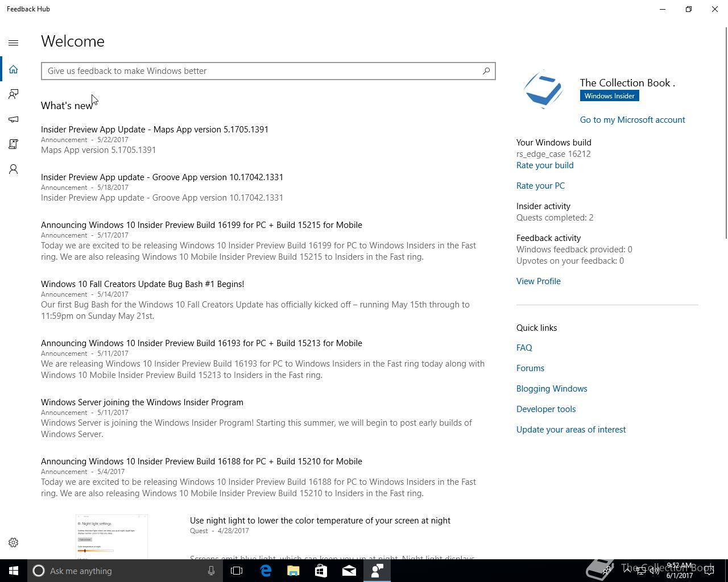Click Rate your build link
The height and width of the screenshot is (582, 728).
(x=545, y=165)
